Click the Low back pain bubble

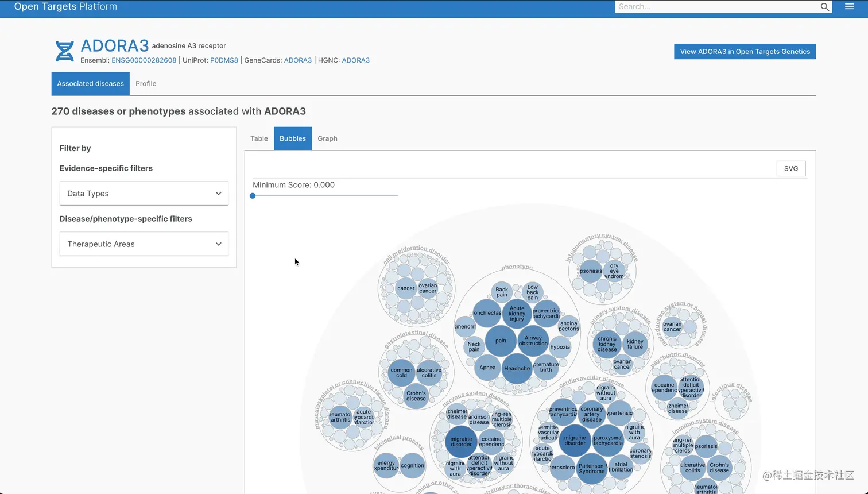(x=533, y=292)
